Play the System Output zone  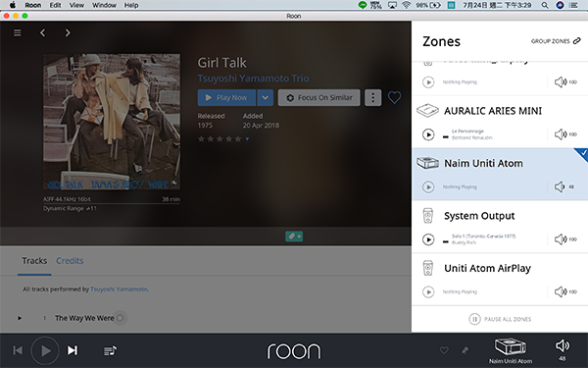pyautogui.click(x=428, y=239)
